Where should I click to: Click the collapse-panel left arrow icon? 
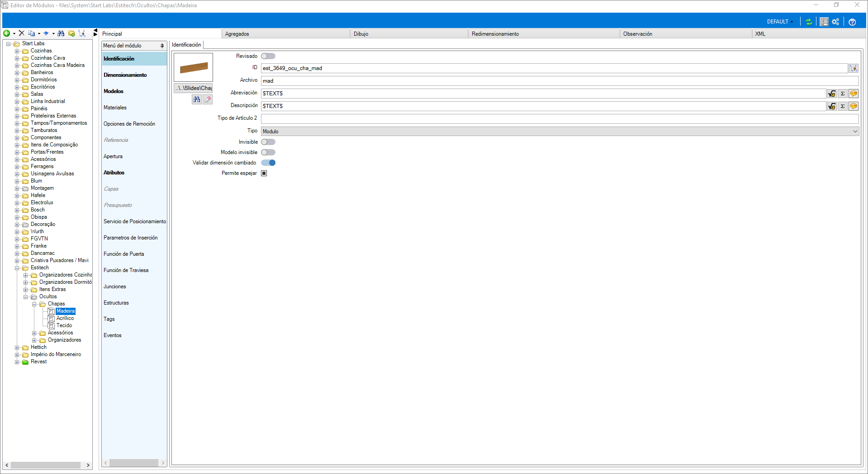coord(95,31)
